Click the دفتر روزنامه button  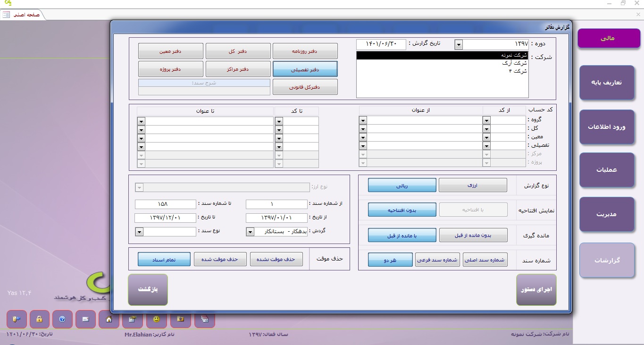click(305, 51)
